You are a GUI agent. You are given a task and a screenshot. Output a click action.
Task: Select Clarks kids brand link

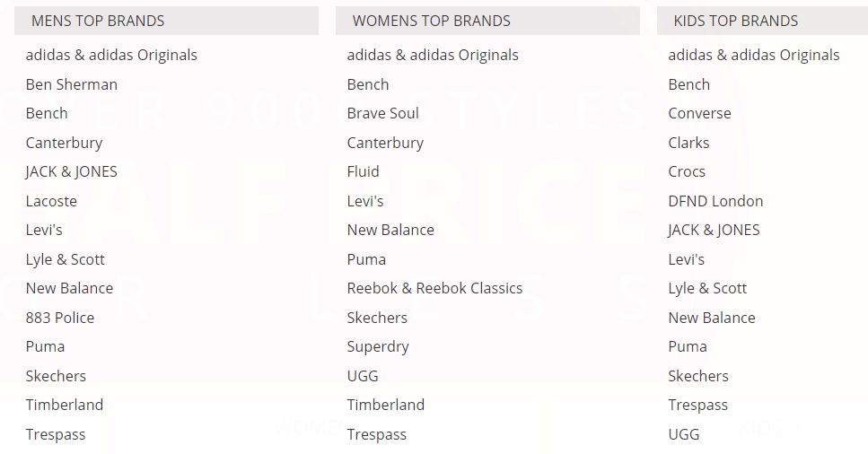point(688,143)
